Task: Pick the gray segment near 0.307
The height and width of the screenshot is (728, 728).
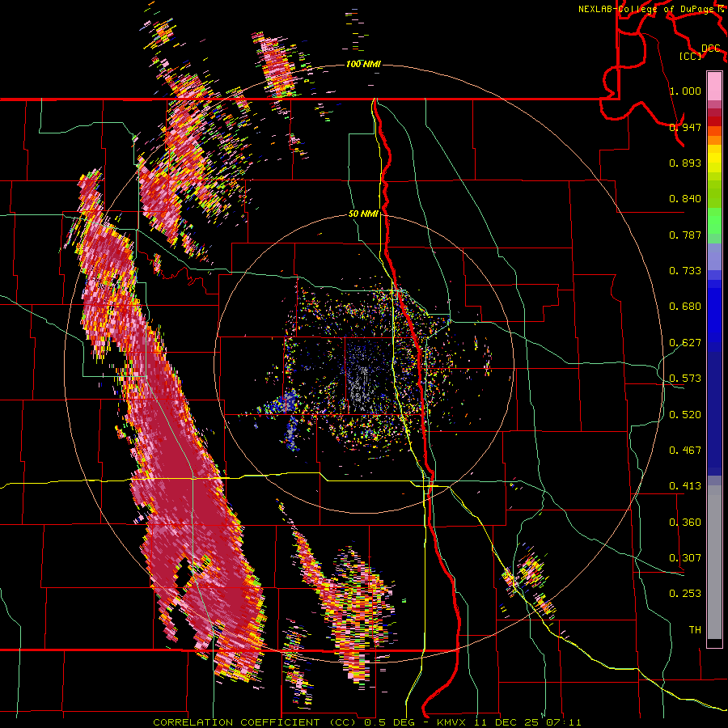Action: point(714,562)
